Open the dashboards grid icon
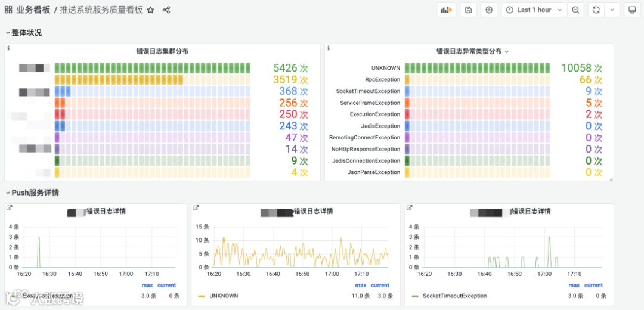 point(8,10)
